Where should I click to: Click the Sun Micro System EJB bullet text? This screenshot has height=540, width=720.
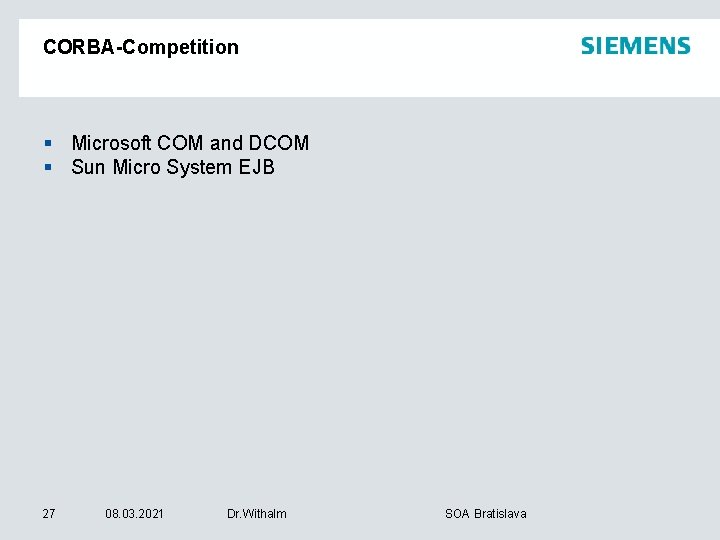coord(173,167)
